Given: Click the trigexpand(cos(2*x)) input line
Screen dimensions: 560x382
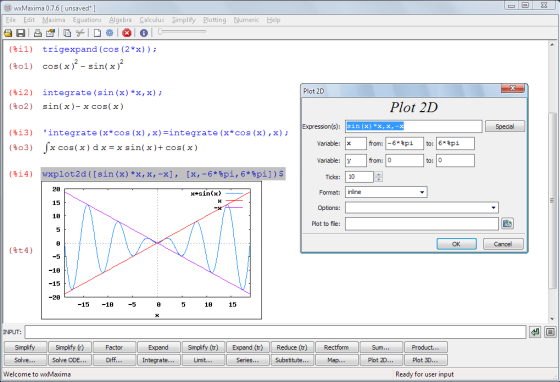Looking at the screenshot, I should tap(100, 49).
